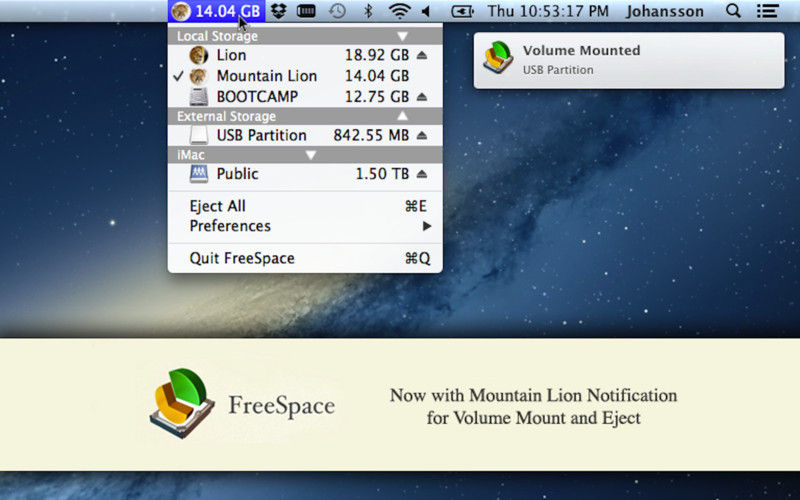Image resolution: width=800 pixels, height=500 pixels.
Task: Select the BOOTCAMP volume row
Action: (x=305, y=96)
